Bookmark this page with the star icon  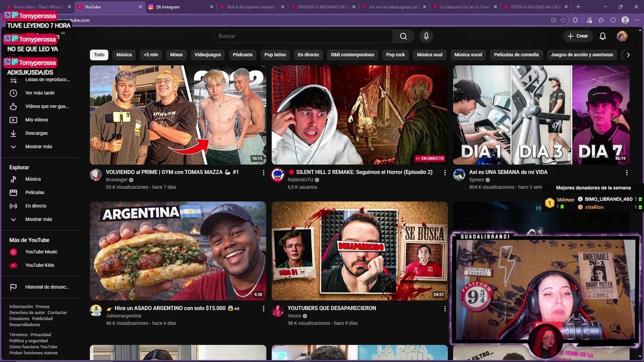[563, 20]
